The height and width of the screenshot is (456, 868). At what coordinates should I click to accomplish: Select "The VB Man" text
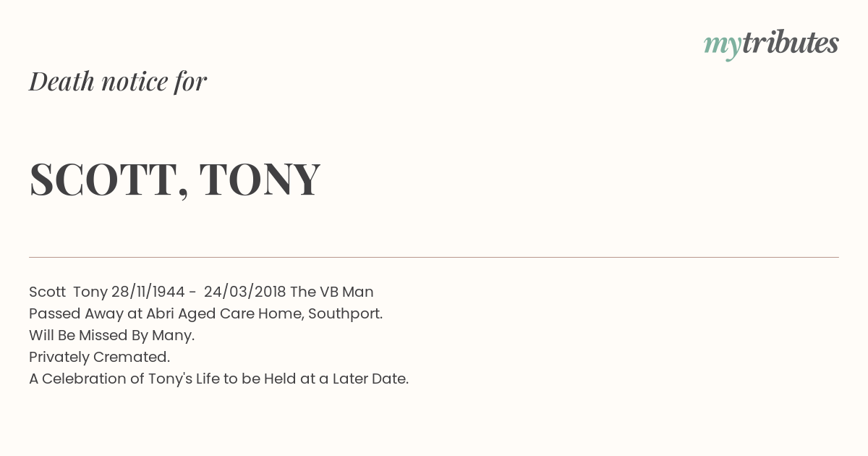(332, 292)
